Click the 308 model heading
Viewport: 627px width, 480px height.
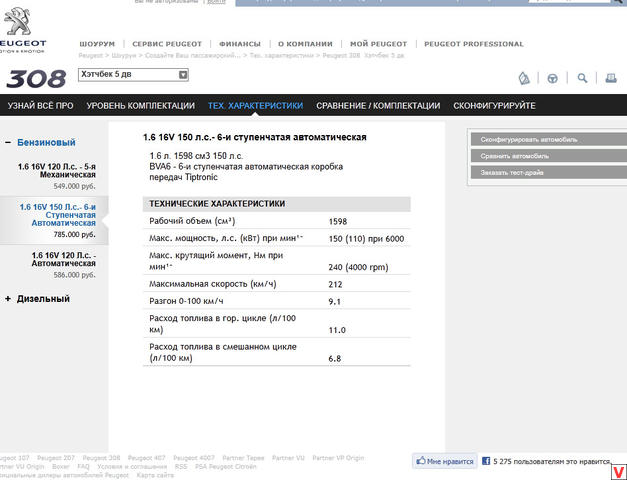36,79
